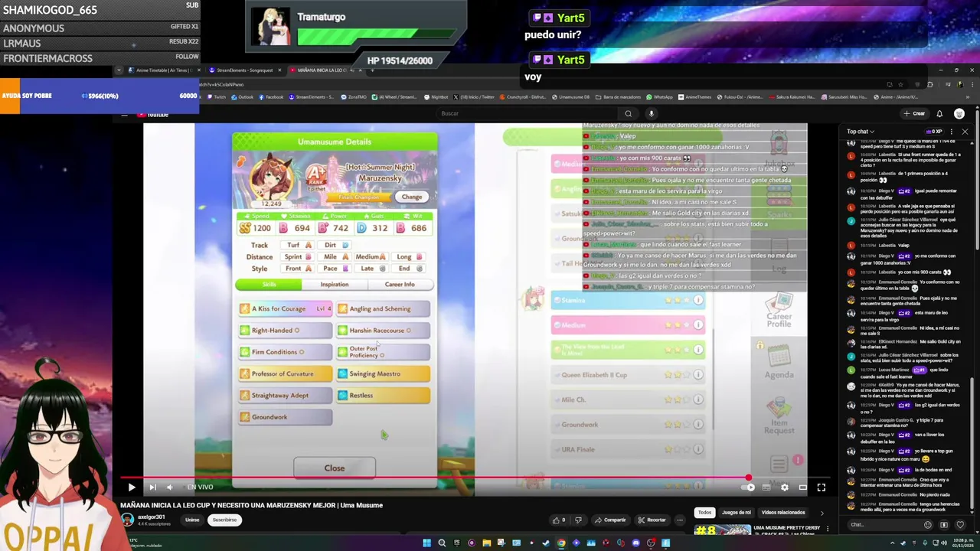Click the Recortar clip button
This screenshot has width=980, height=551.
click(652, 520)
